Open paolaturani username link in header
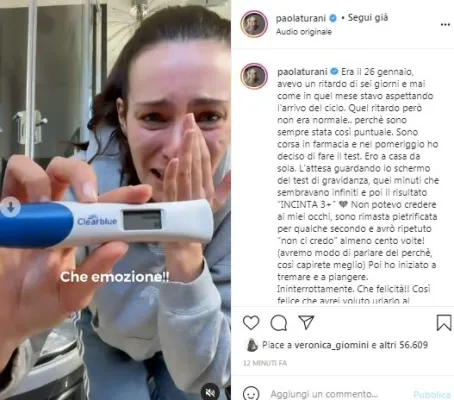 (301, 18)
